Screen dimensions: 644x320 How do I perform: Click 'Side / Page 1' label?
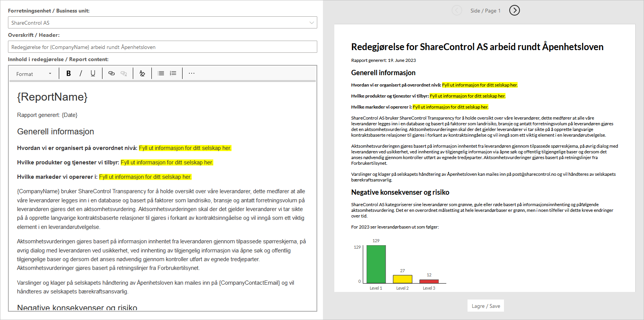[x=485, y=11]
